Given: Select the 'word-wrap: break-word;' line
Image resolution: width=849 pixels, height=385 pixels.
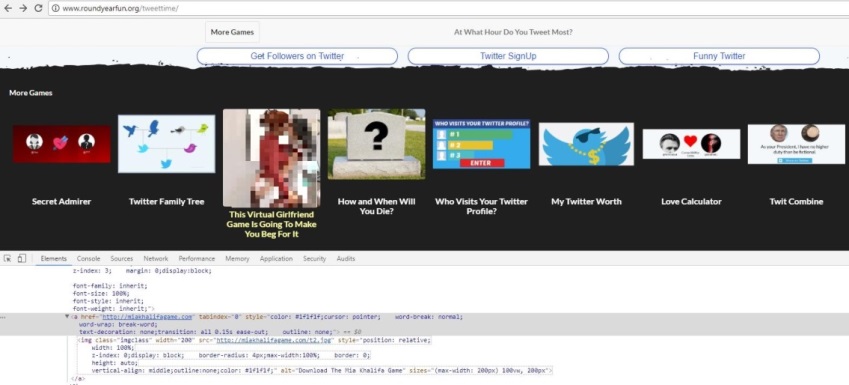Looking at the screenshot, I should (x=118, y=324).
